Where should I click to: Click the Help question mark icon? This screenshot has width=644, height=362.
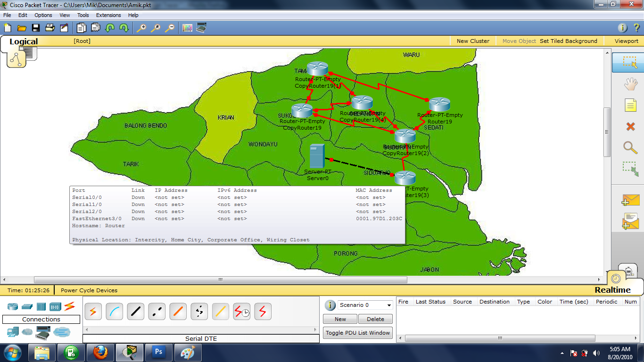click(636, 28)
